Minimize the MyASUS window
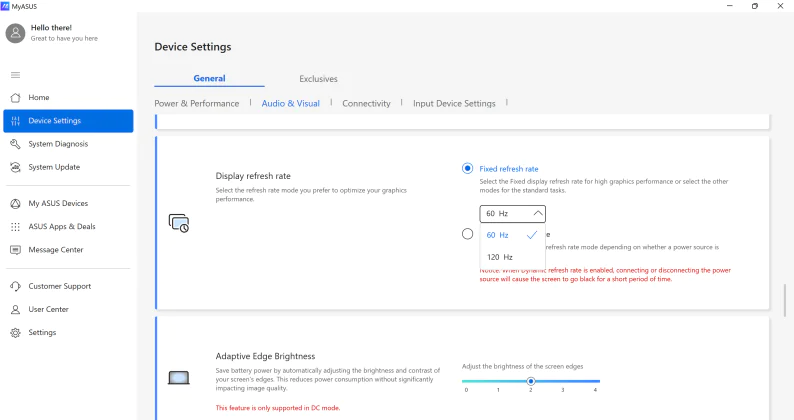 [x=730, y=6]
